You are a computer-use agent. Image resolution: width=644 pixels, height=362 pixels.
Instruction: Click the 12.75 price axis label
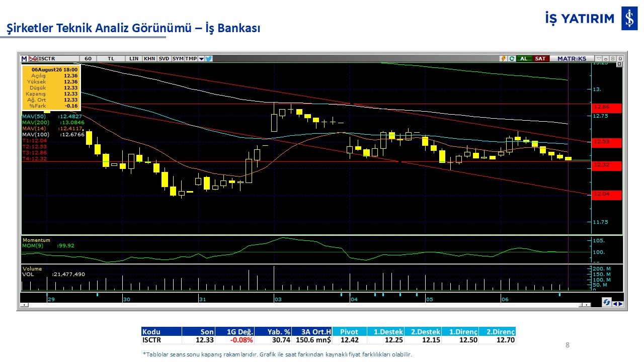point(601,116)
